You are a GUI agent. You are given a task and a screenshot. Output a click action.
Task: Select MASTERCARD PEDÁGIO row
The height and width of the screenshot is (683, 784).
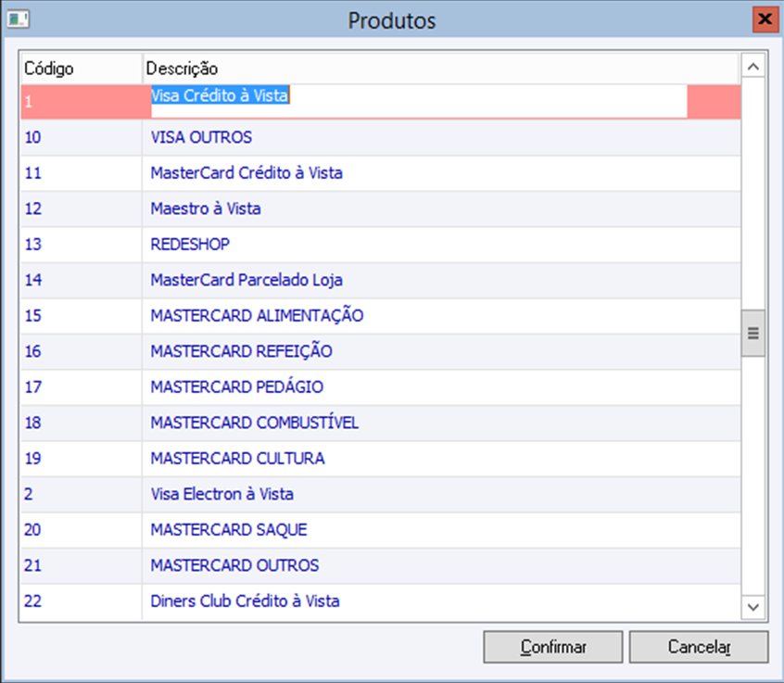381,387
